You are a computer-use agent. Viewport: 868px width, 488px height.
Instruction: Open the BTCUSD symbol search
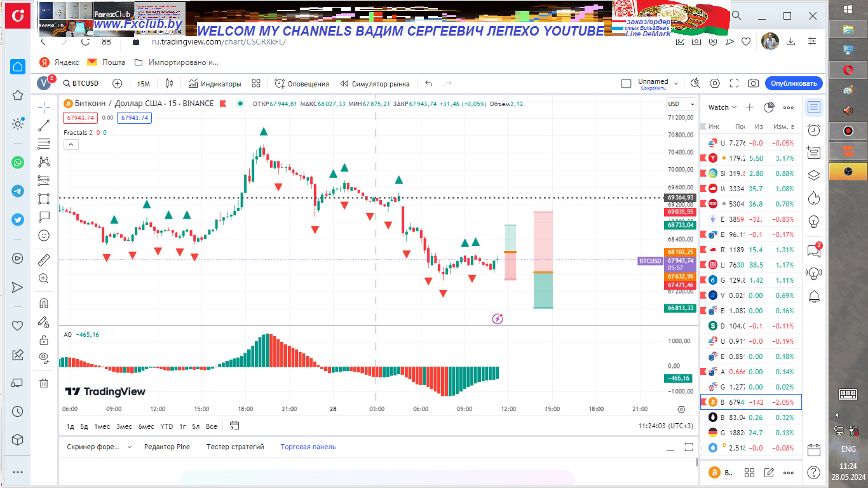pyautogui.click(x=80, y=83)
